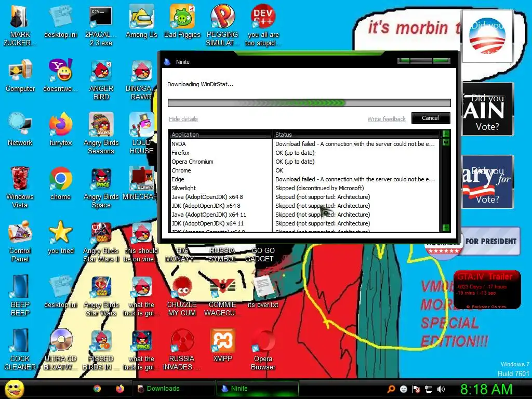Click the Application column header

(220, 135)
